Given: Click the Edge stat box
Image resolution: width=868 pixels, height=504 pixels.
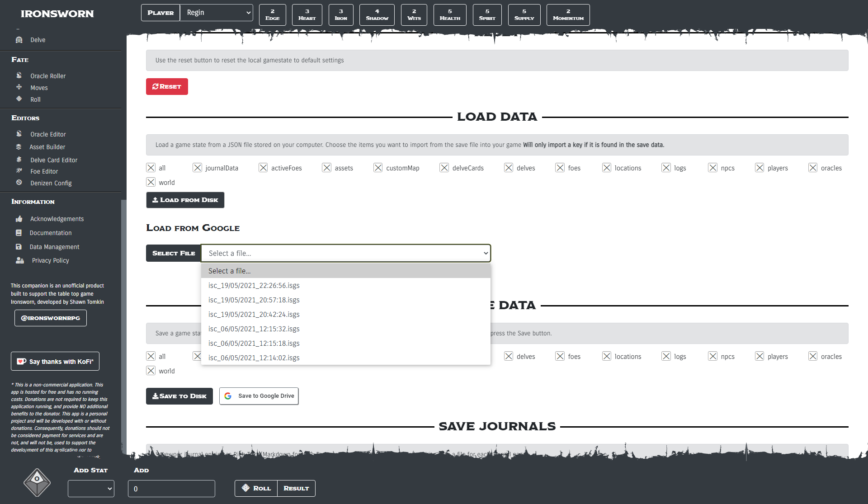Looking at the screenshot, I should [x=273, y=15].
